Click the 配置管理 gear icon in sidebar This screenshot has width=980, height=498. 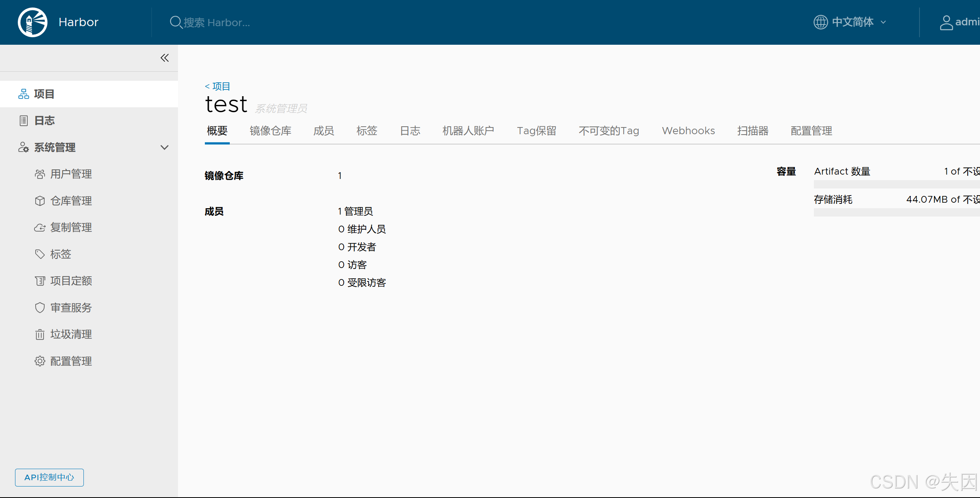[x=40, y=361]
